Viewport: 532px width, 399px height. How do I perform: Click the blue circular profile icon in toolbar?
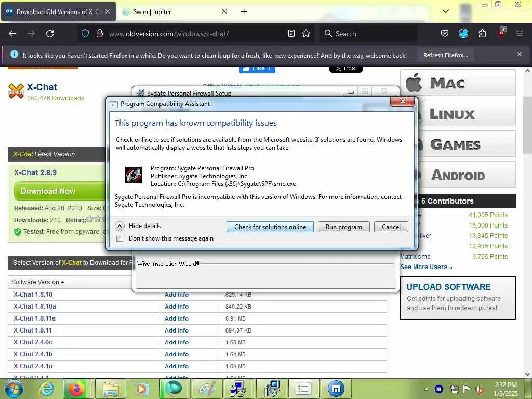463,33
